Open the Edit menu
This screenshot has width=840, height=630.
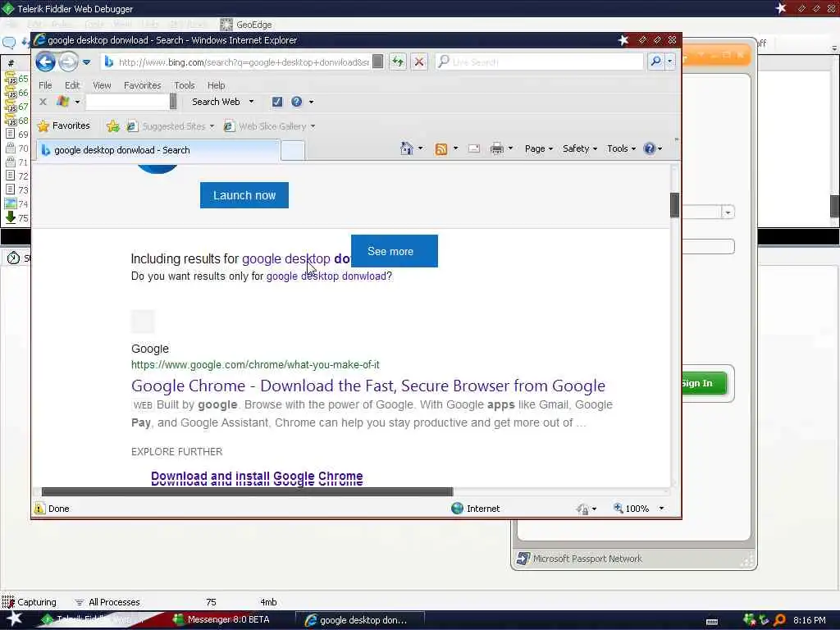(72, 85)
